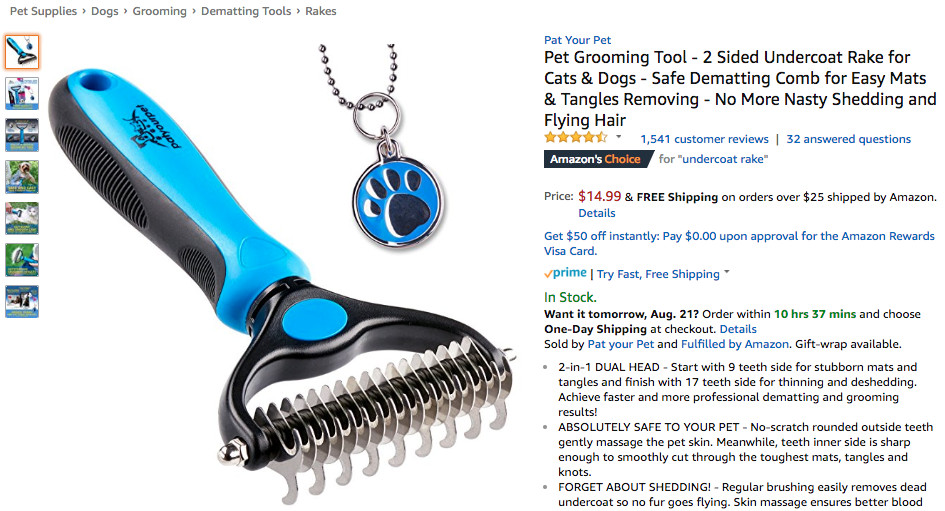This screenshot has height=511, width=945.
Task: Select the first product thumbnail image
Action: [x=22, y=52]
